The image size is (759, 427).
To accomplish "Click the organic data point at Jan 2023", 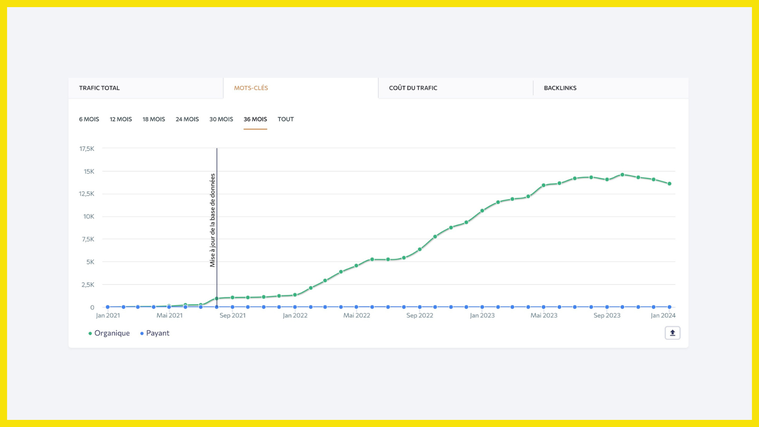I will (482, 211).
